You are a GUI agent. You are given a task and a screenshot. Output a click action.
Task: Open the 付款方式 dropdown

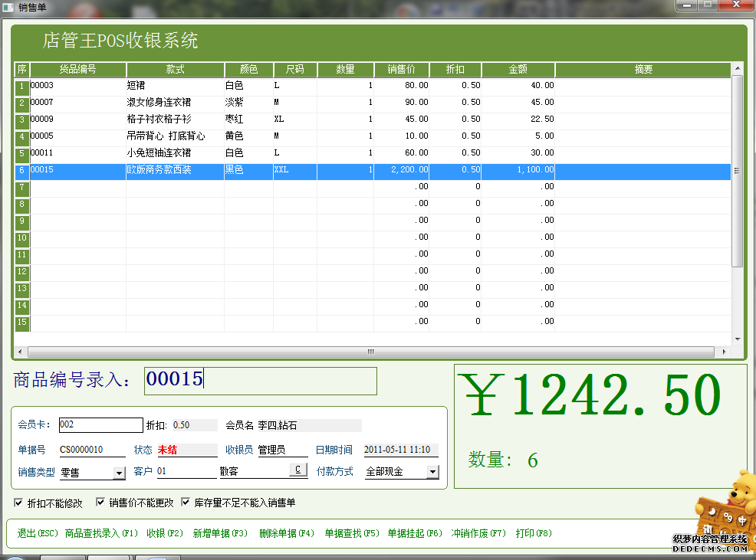coord(432,473)
